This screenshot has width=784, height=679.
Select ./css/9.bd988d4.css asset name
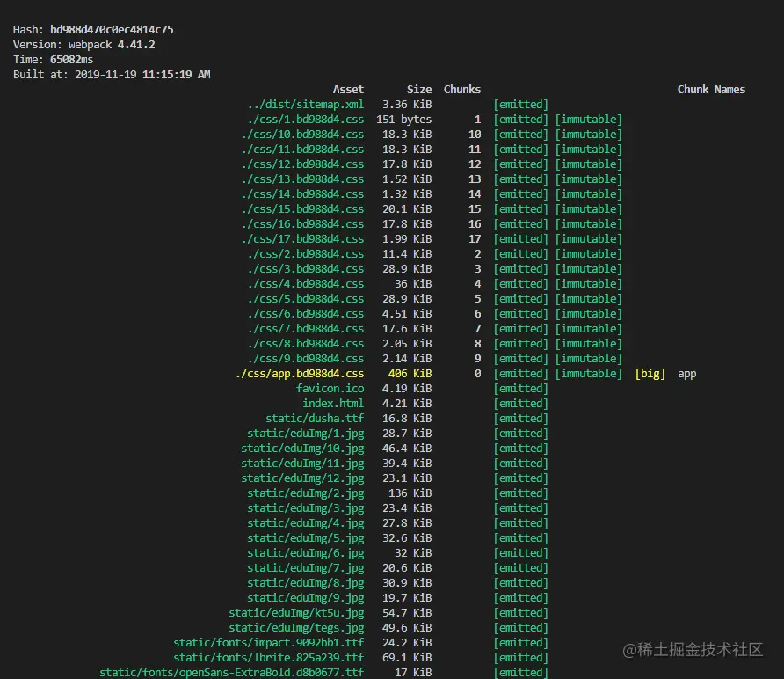click(x=306, y=359)
